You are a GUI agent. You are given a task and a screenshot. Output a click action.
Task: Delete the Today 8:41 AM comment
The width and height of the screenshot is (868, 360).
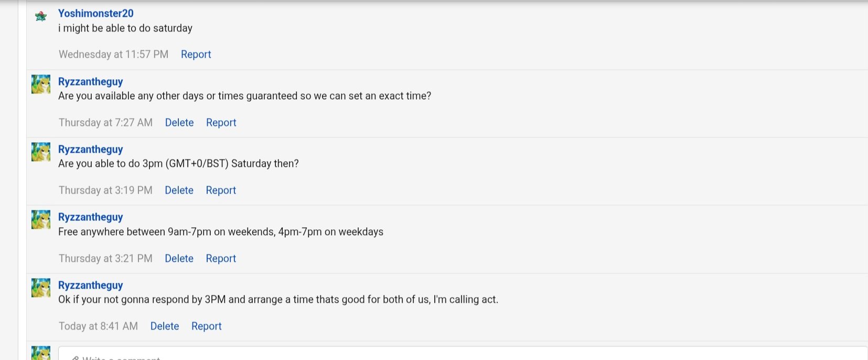click(165, 326)
